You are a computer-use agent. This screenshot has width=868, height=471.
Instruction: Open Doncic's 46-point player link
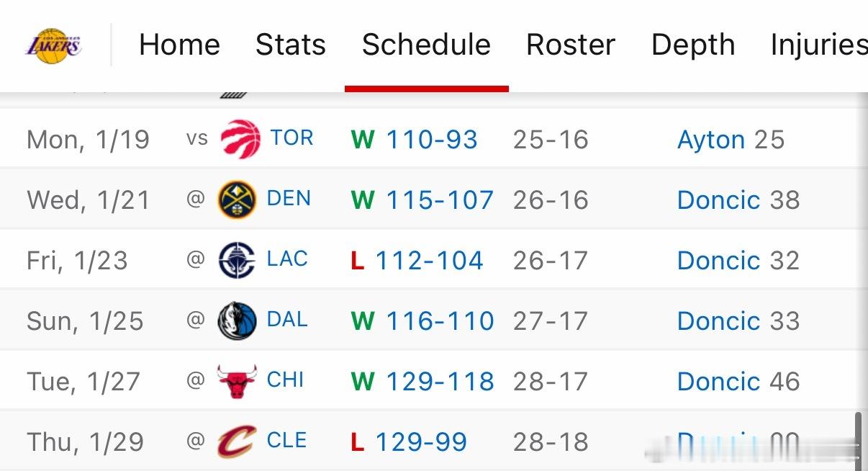click(x=718, y=382)
